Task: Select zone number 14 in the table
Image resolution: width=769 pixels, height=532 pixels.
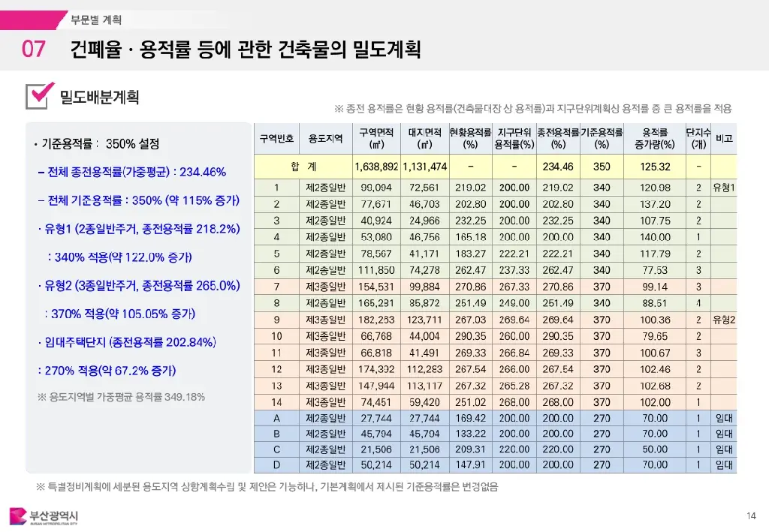Action: [x=276, y=401]
